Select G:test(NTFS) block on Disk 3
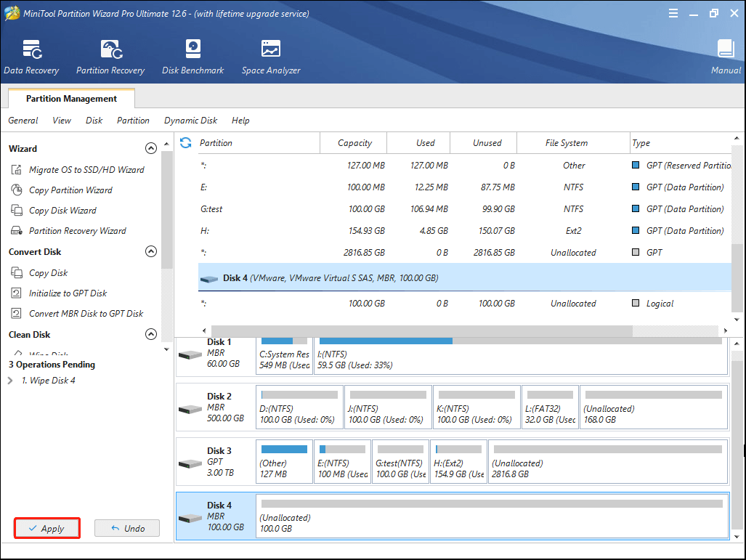 click(400, 461)
